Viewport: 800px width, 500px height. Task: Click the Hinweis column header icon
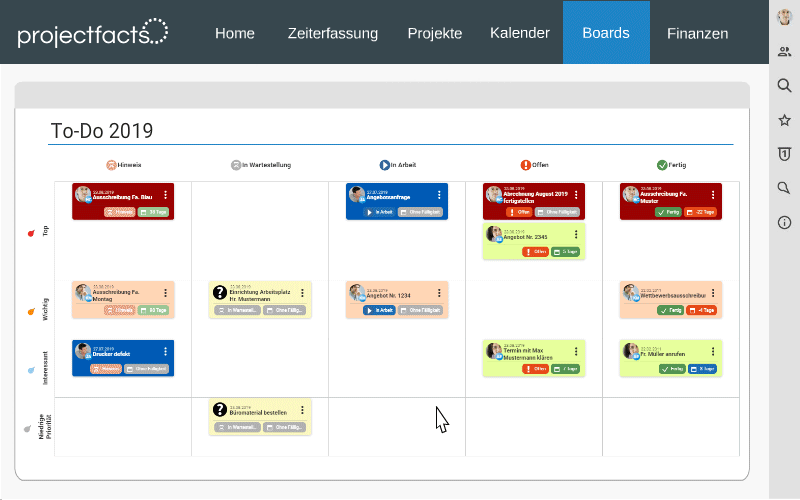pyautogui.click(x=111, y=165)
